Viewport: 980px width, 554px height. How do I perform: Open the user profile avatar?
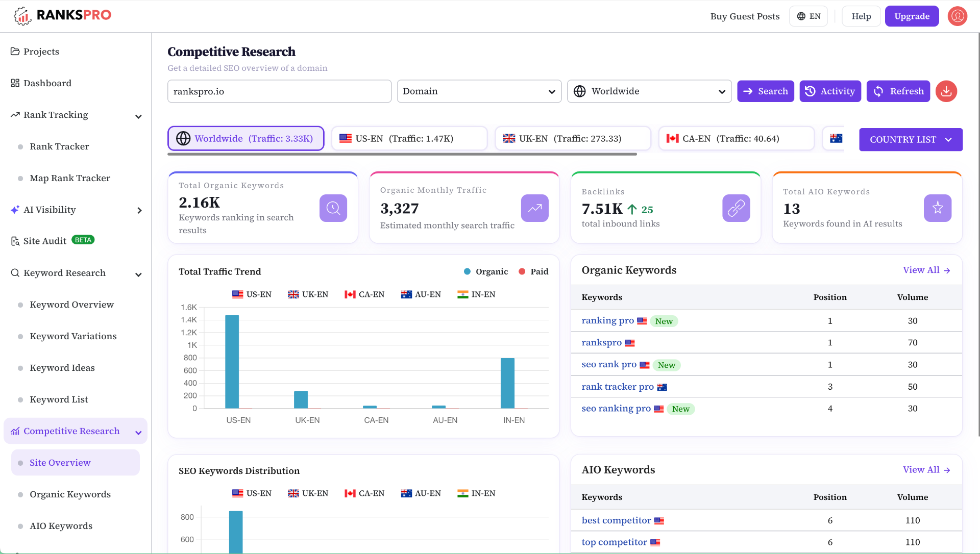click(x=958, y=16)
